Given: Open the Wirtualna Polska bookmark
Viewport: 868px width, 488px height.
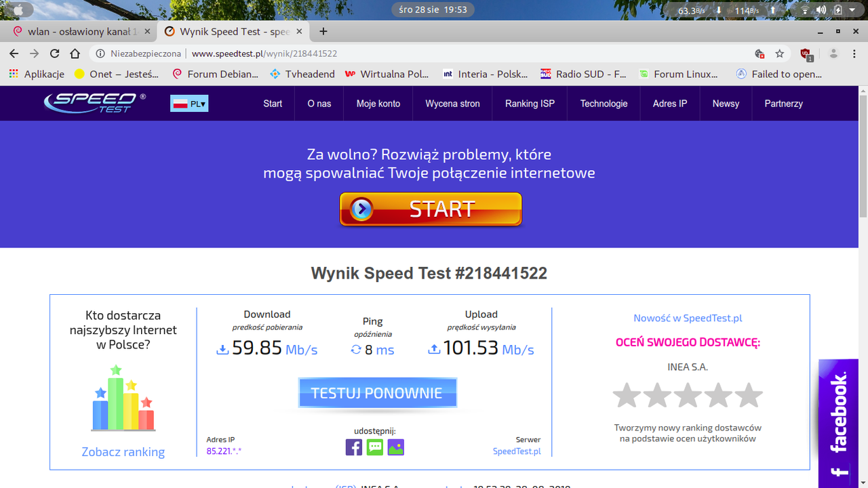Looking at the screenshot, I should click(x=387, y=74).
